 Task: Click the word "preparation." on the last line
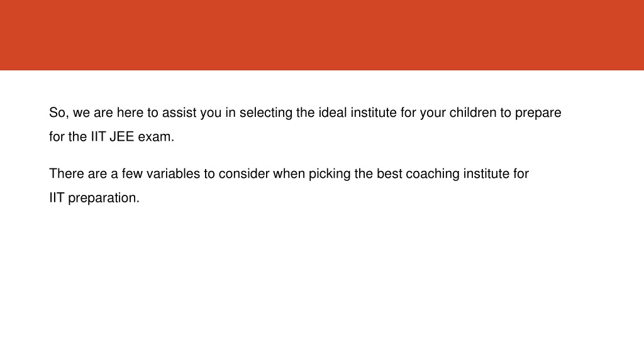pyautogui.click(x=104, y=199)
